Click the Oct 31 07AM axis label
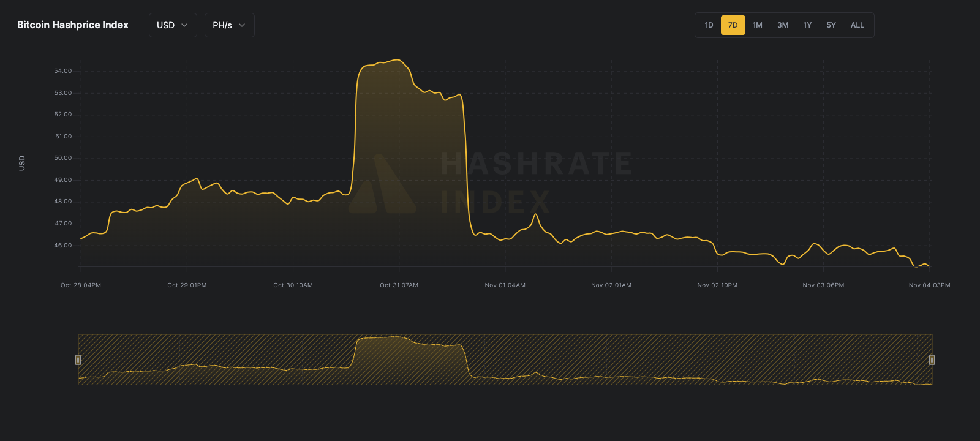This screenshot has height=441, width=980. pos(399,285)
